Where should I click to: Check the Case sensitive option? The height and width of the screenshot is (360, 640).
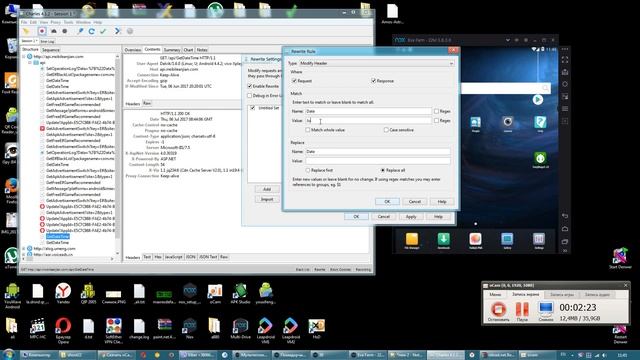(x=386, y=130)
